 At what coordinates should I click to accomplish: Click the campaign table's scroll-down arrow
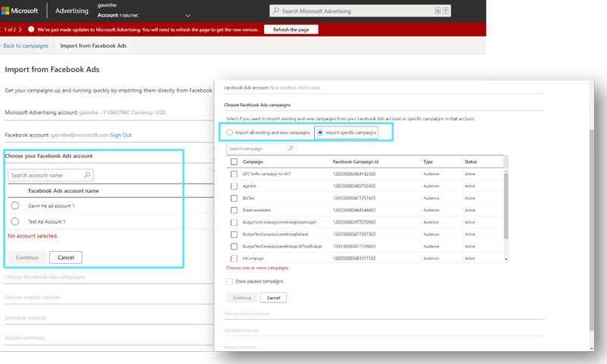pyautogui.click(x=506, y=259)
